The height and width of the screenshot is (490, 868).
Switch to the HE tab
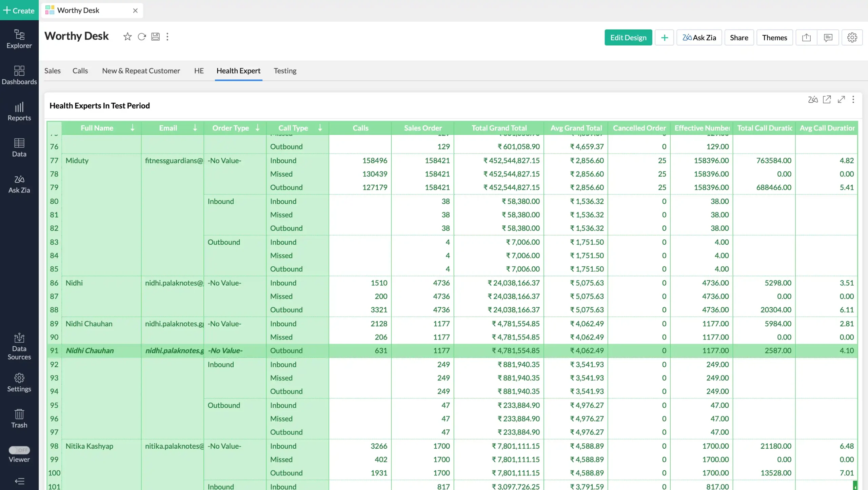(199, 70)
